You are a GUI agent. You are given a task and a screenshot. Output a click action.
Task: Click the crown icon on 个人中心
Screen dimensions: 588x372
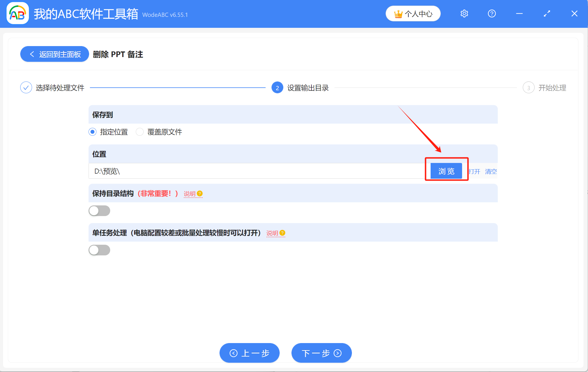pos(398,13)
